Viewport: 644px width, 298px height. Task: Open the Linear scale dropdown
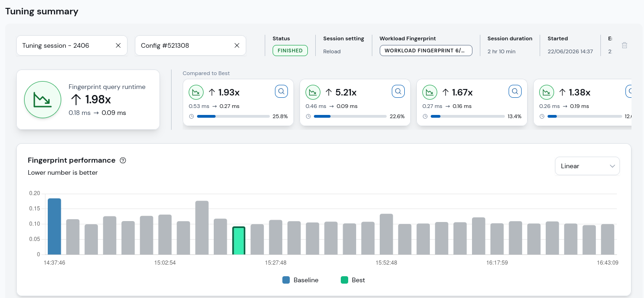click(x=587, y=166)
